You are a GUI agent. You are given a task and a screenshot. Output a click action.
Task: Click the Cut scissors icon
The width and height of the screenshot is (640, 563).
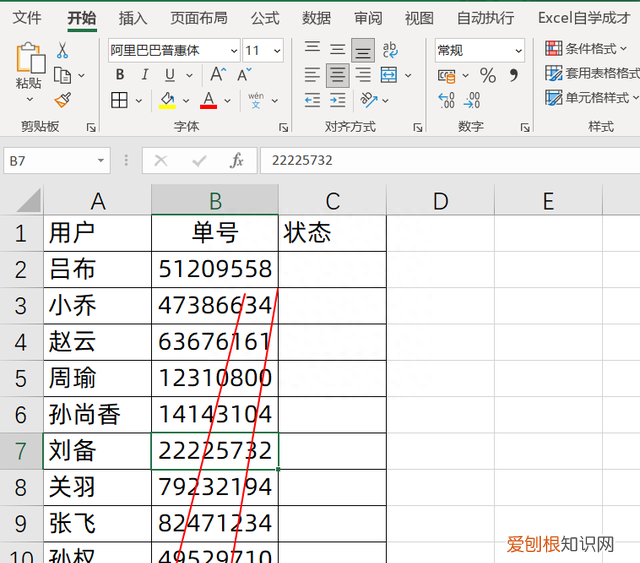(62, 50)
